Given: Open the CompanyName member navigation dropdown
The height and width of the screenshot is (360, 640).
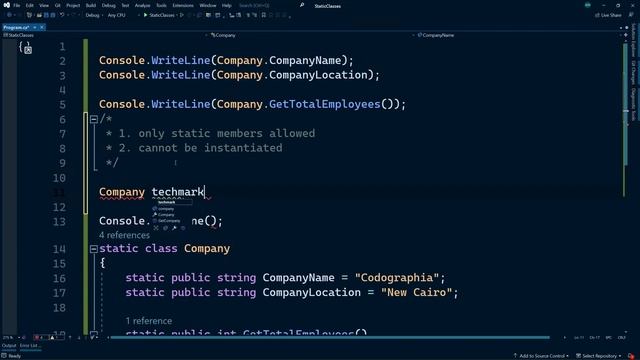Looking at the screenshot, I should pyautogui.click(x=518, y=35).
